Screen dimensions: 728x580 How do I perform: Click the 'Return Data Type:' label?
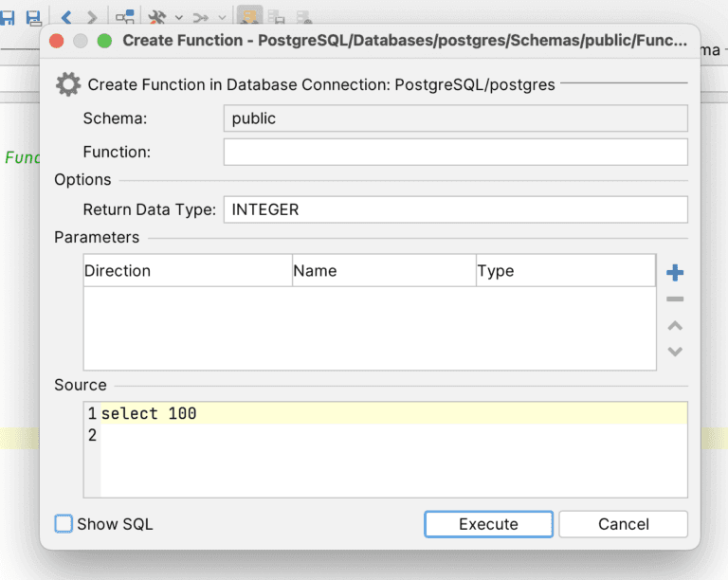coord(150,209)
